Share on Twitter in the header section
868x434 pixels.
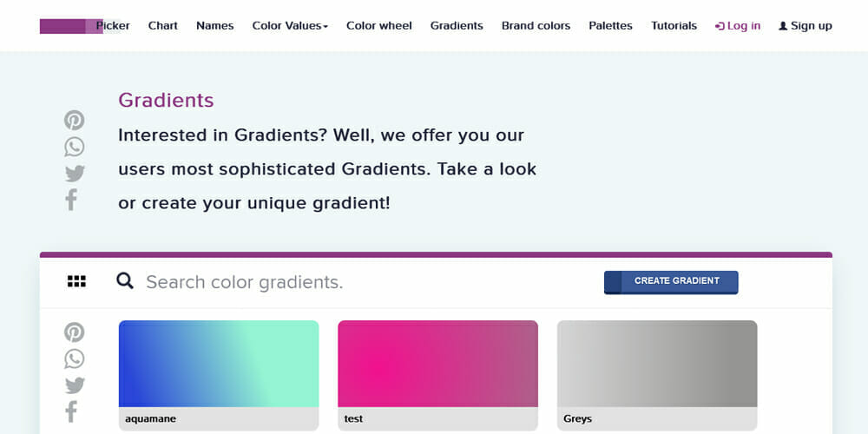75,174
